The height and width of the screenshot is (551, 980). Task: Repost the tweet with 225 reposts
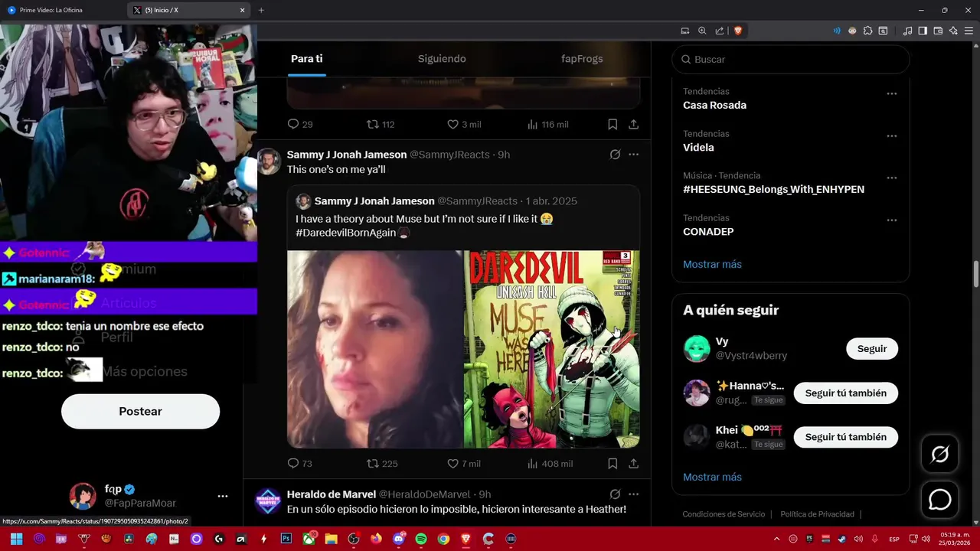click(382, 464)
